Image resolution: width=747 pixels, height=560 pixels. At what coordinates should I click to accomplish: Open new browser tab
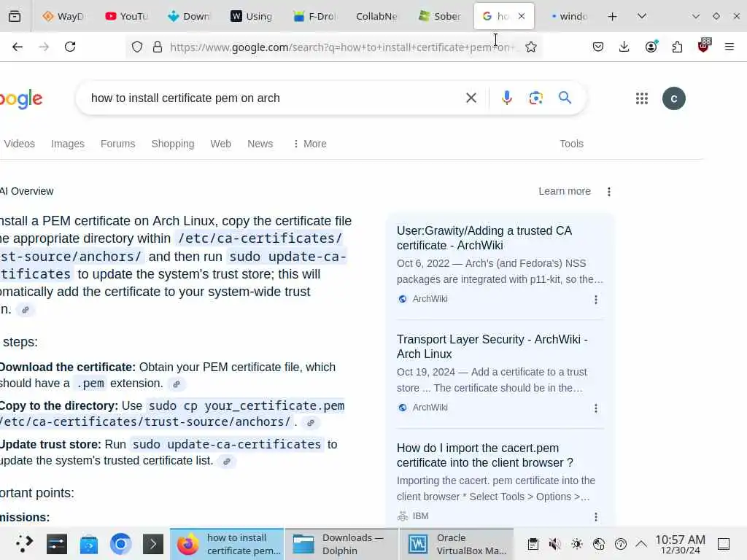pyautogui.click(x=613, y=17)
